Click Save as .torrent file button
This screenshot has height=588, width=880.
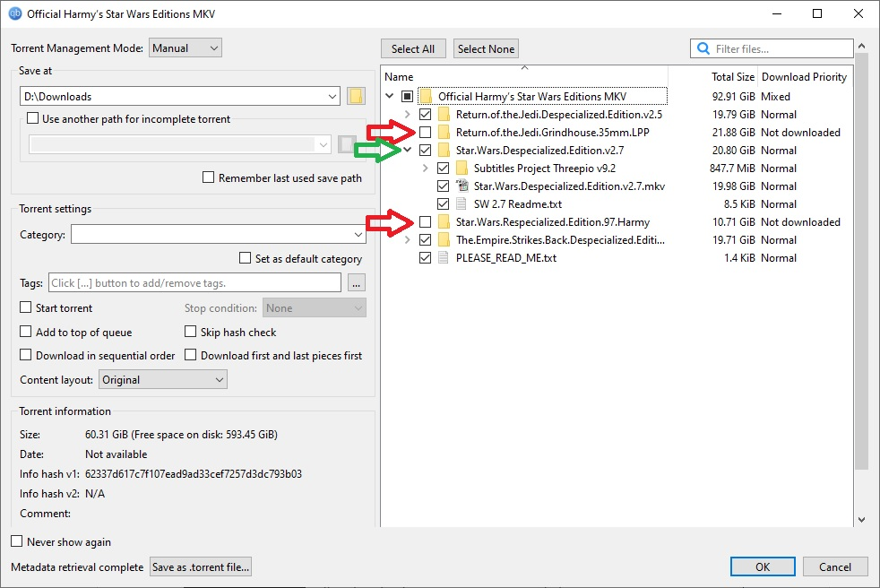(x=201, y=567)
